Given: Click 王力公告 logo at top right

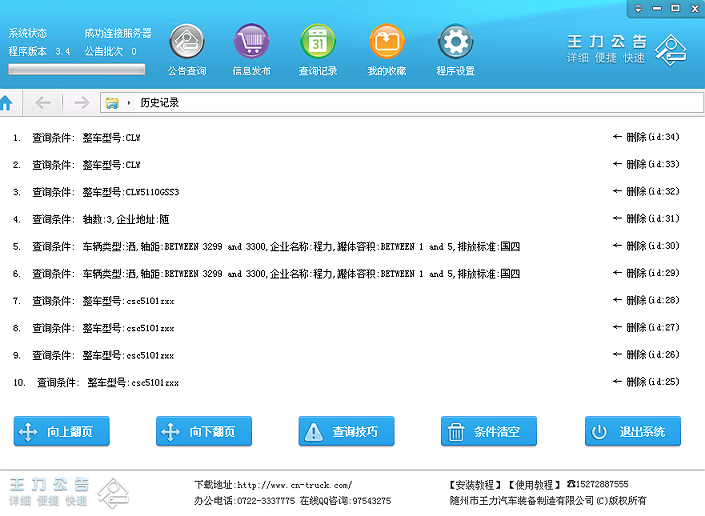Looking at the screenshot, I should pos(626,49).
